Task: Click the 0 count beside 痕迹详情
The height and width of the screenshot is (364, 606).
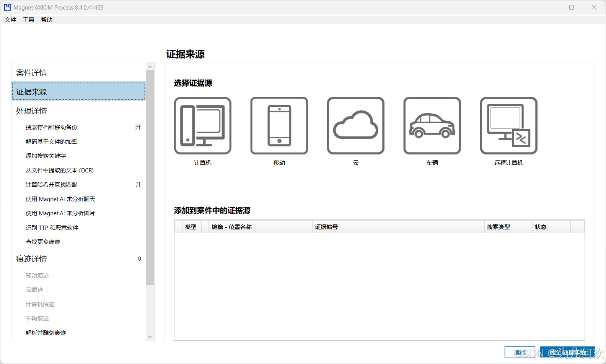Action: [139, 259]
